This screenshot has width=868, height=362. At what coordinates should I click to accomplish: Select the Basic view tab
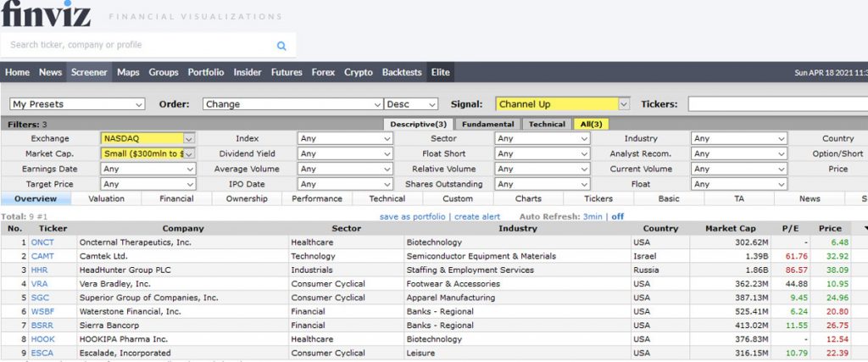669,198
